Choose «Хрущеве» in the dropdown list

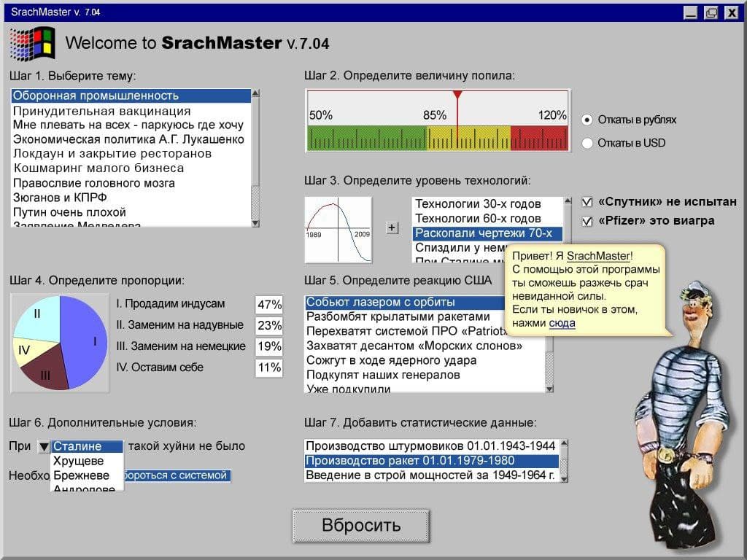coord(78,461)
